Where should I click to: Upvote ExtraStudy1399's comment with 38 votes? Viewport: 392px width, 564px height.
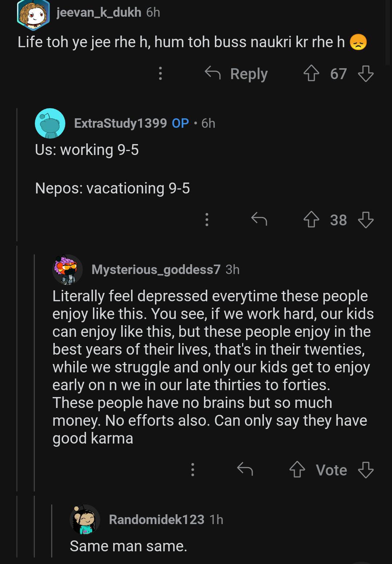(311, 220)
